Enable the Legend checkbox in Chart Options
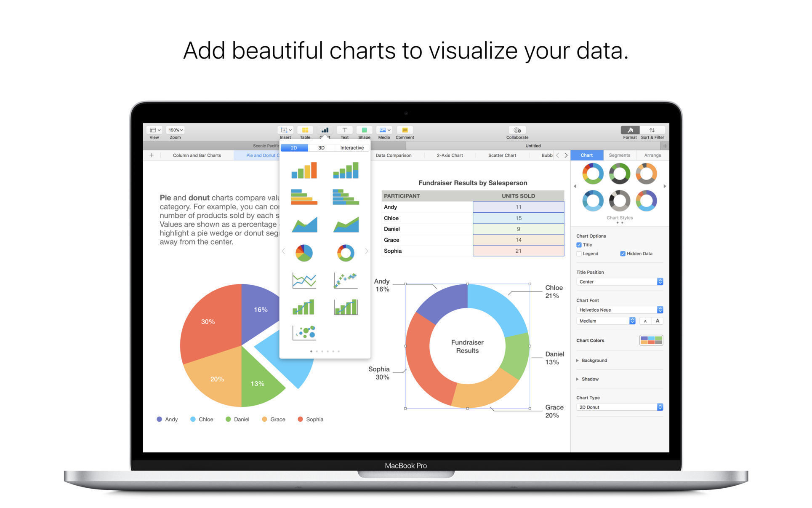812x508 pixels. tap(578, 253)
